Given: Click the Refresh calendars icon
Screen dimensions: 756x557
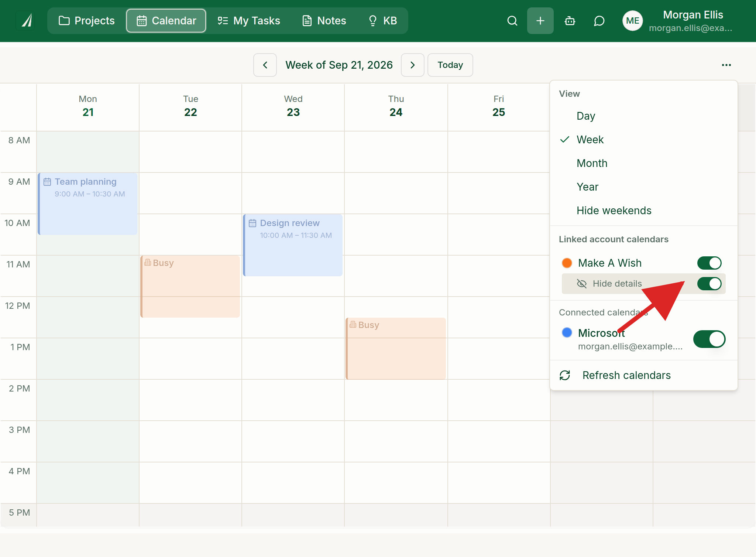Looking at the screenshot, I should [x=565, y=375].
